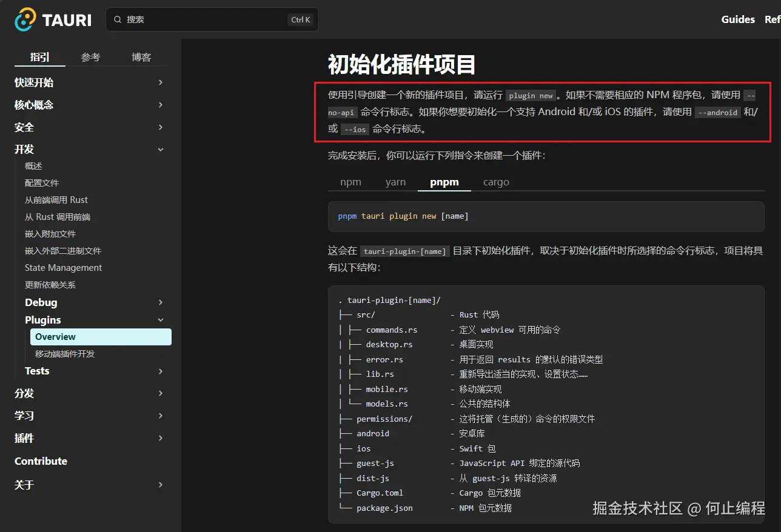Open the 配置文件 sidebar page

42,183
